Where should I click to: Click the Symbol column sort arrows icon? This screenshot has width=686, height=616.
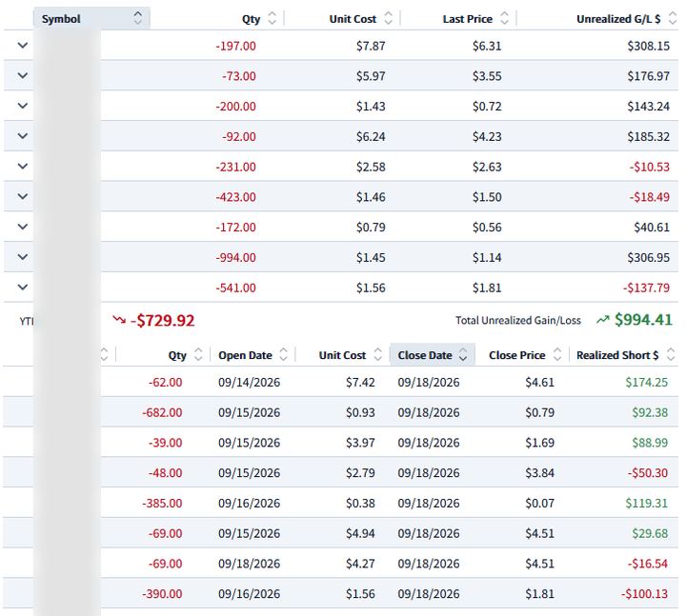(x=137, y=18)
